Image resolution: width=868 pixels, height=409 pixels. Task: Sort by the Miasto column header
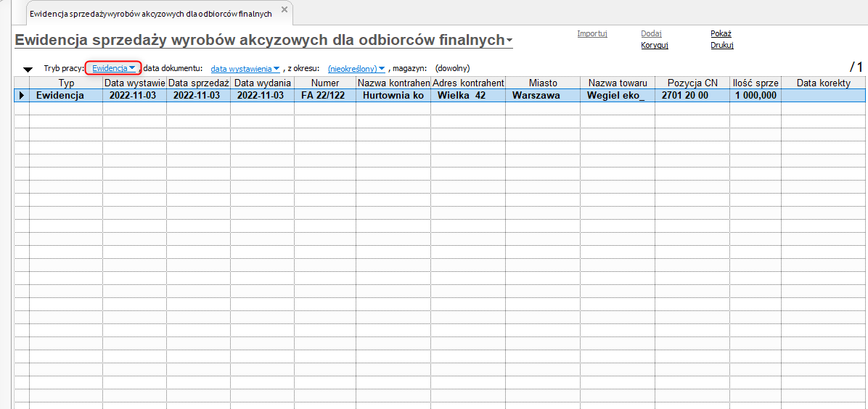tap(543, 83)
